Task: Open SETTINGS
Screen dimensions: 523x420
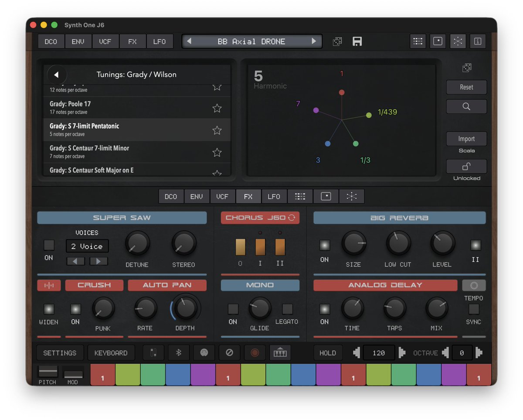Action: click(x=60, y=353)
